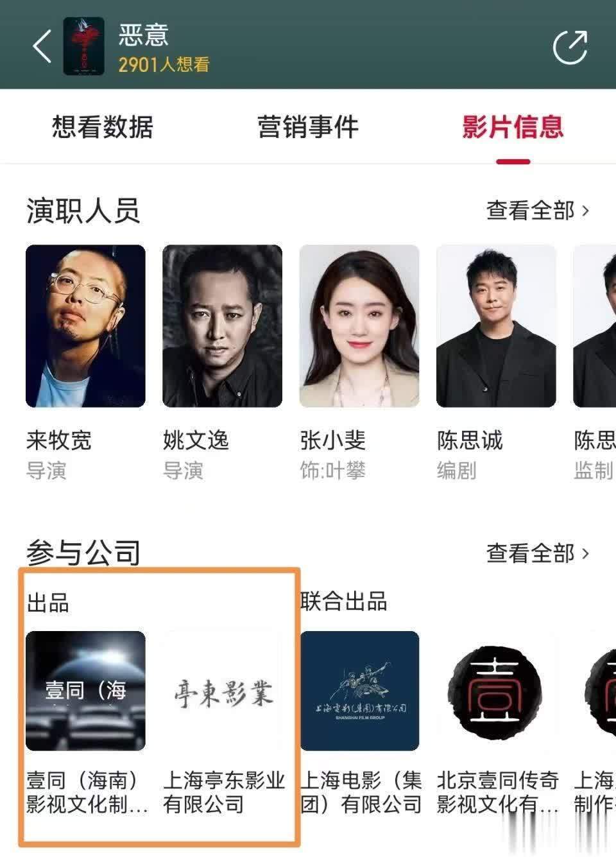
Task: Tap the share icon in header
Action: (570, 46)
